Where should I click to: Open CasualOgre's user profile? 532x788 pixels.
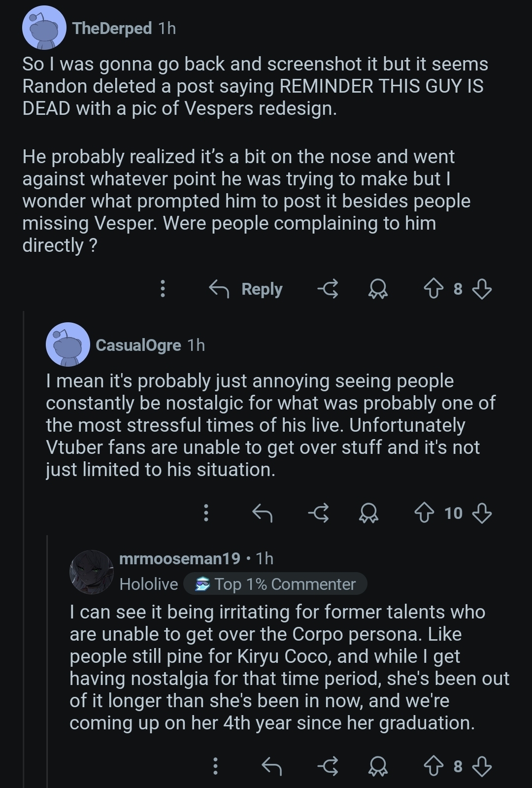pos(138,345)
